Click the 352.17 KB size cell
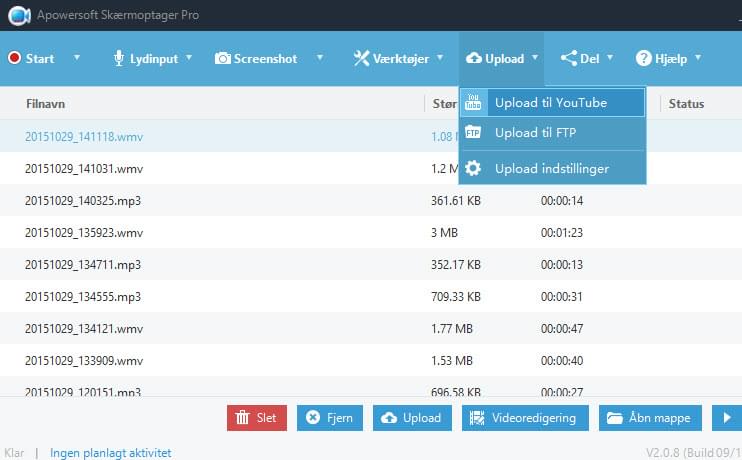The width and height of the screenshot is (742, 460). coord(456,265)
